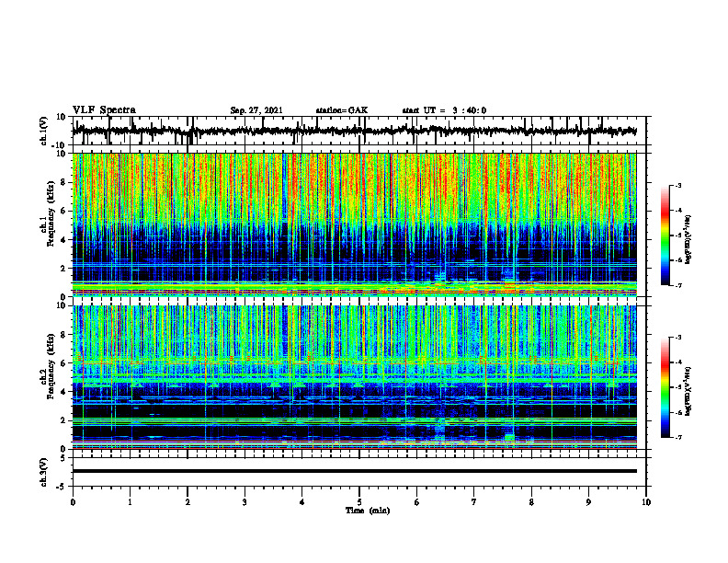Click the ch.1 spectrogram color bar

(665, 236)
